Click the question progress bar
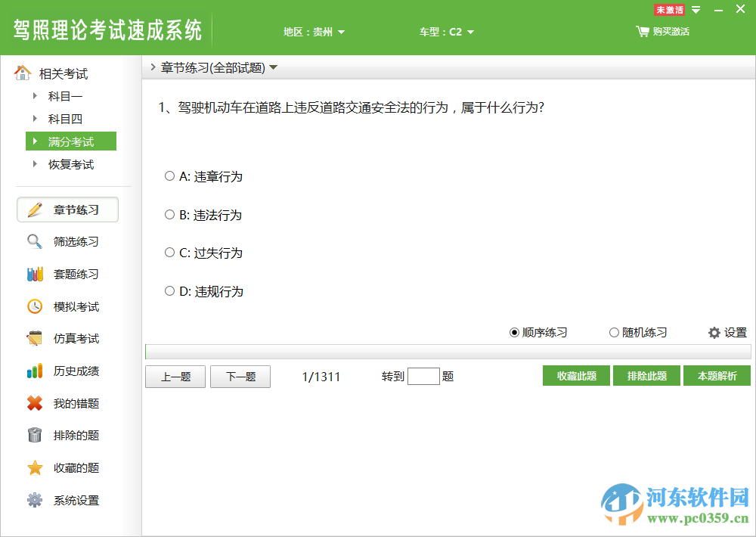Viewport: 756px width, 537px height. (448, 352)
